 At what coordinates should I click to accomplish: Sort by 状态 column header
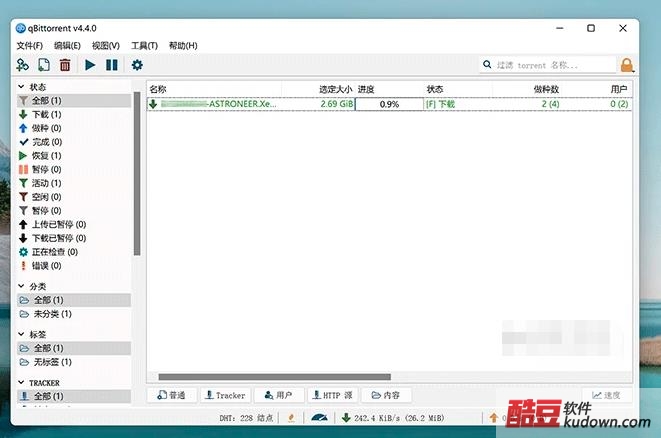pos(458,89)
